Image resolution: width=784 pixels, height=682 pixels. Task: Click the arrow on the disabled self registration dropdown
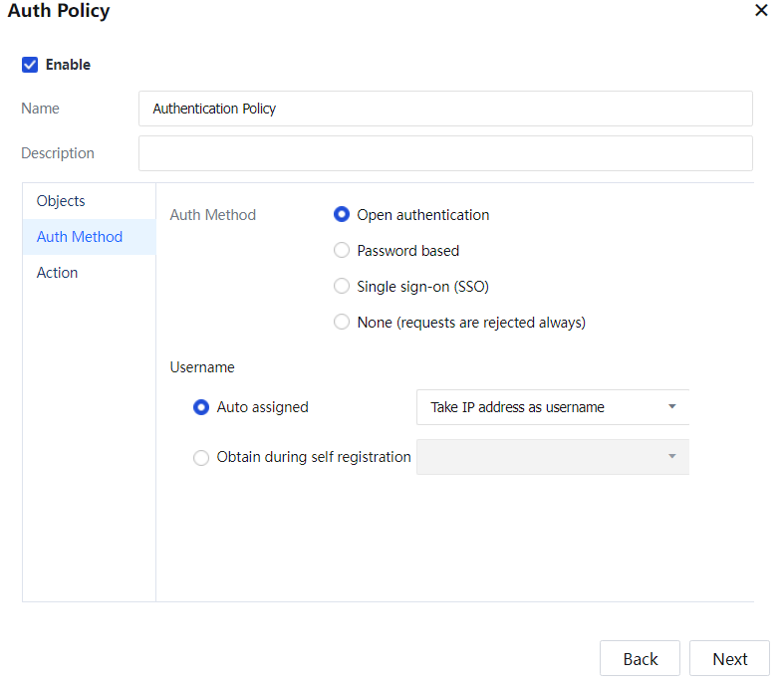coord(671,457)
